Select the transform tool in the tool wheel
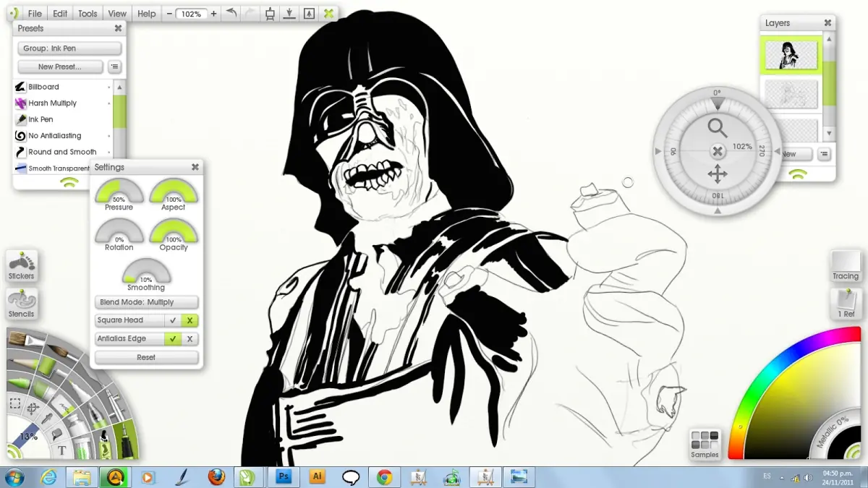 33,408
